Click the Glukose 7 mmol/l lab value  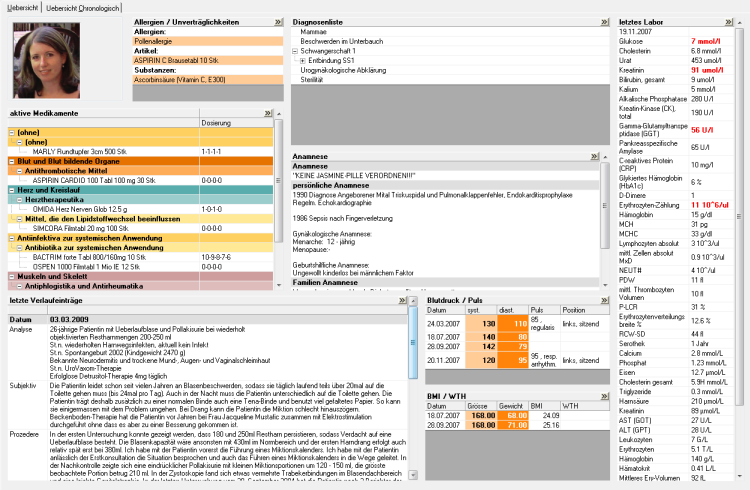coord(705,42)
